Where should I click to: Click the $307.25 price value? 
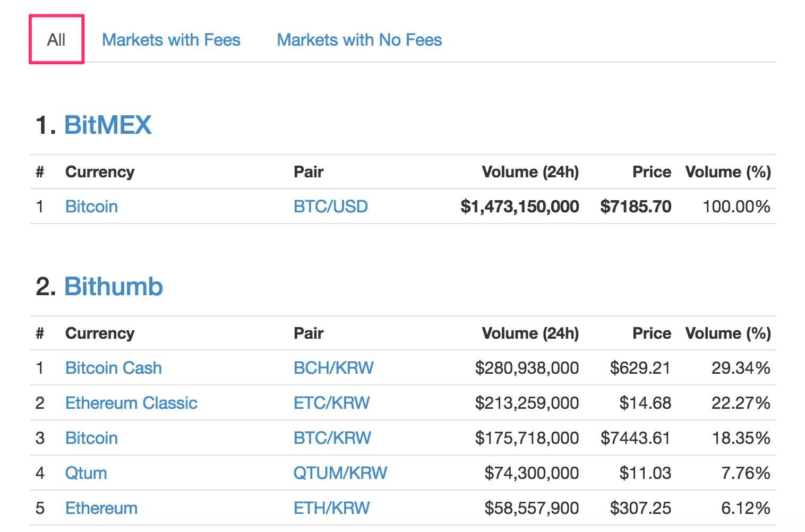pyautogui.click(x=640, y=508)
